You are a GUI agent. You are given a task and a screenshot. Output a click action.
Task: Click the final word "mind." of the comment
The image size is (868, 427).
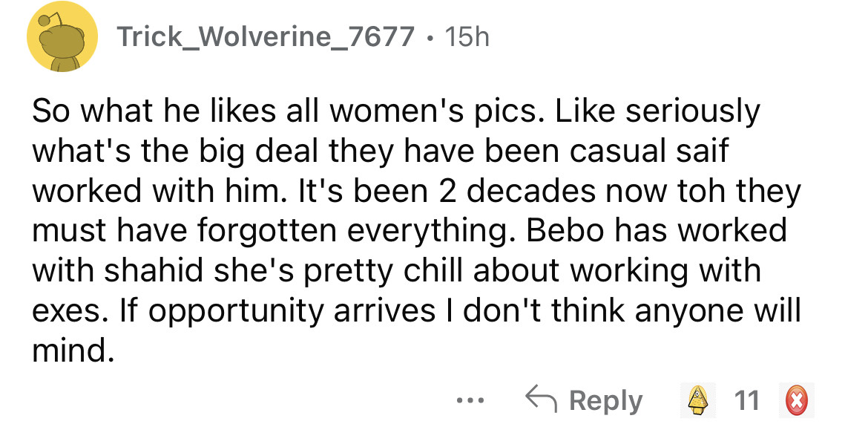point(74,348)
